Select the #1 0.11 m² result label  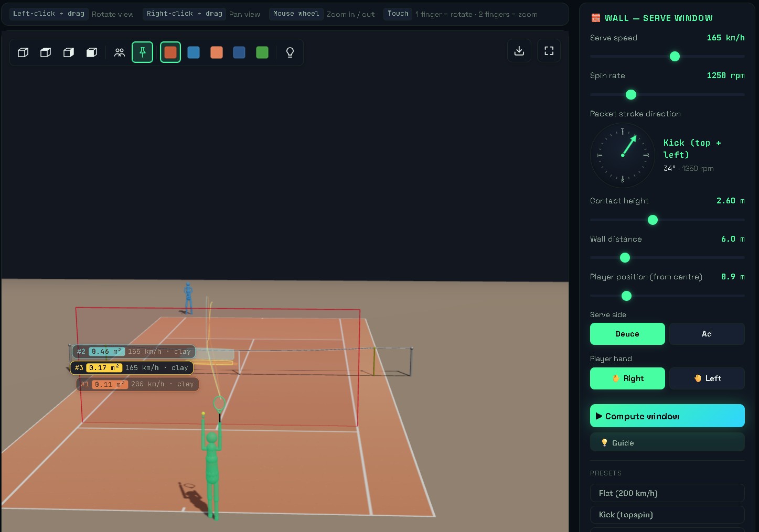click(x=137, y=384)
